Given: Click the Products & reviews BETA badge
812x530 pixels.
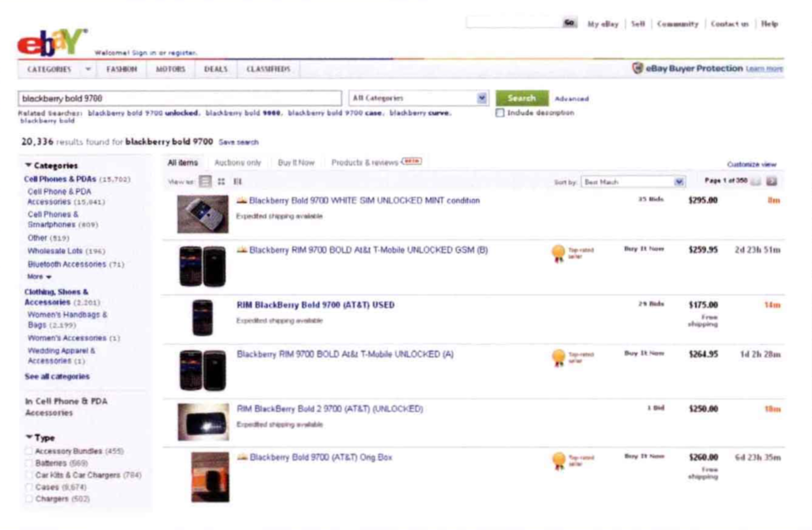Looking at the screenshot, I should pos(413,161).
